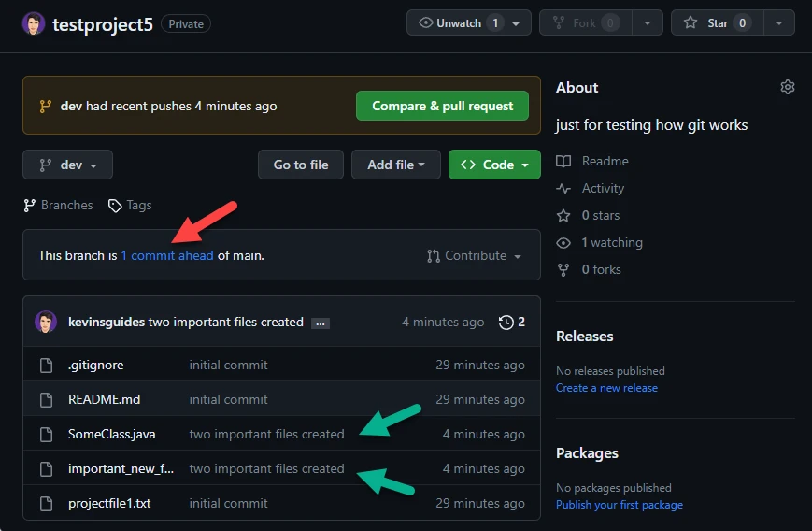Expand commit message ellipsis button
812x531 pixels.
[320, 323]
